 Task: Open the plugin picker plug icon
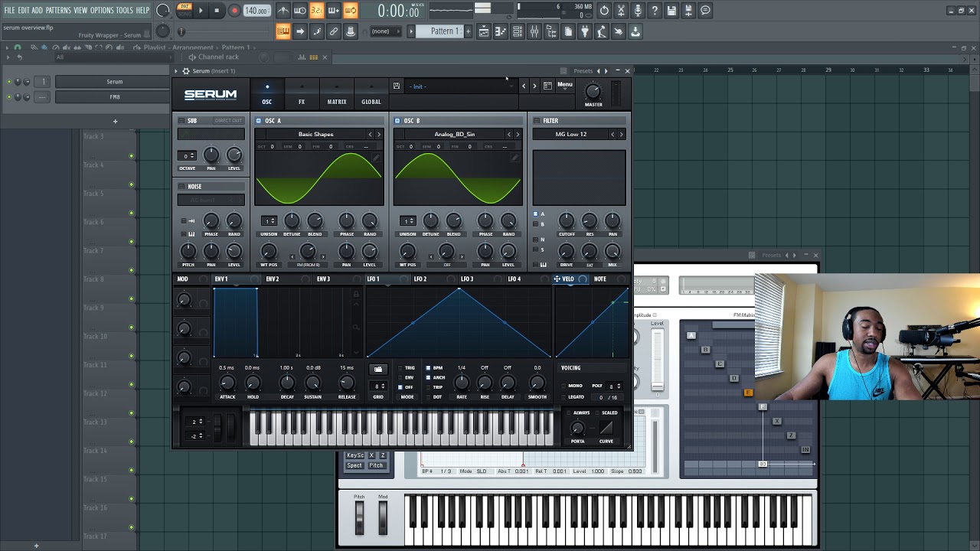(585, 31)
